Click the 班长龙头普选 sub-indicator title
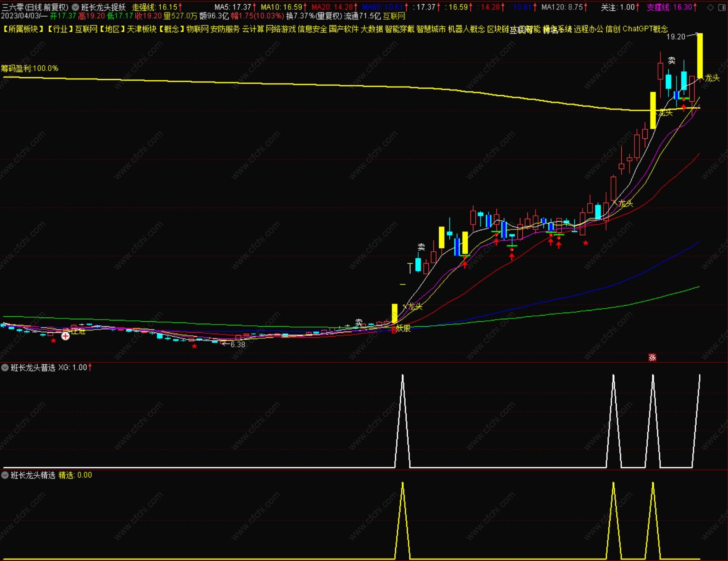This screenshot has height=561, width=728. [33, 367]
